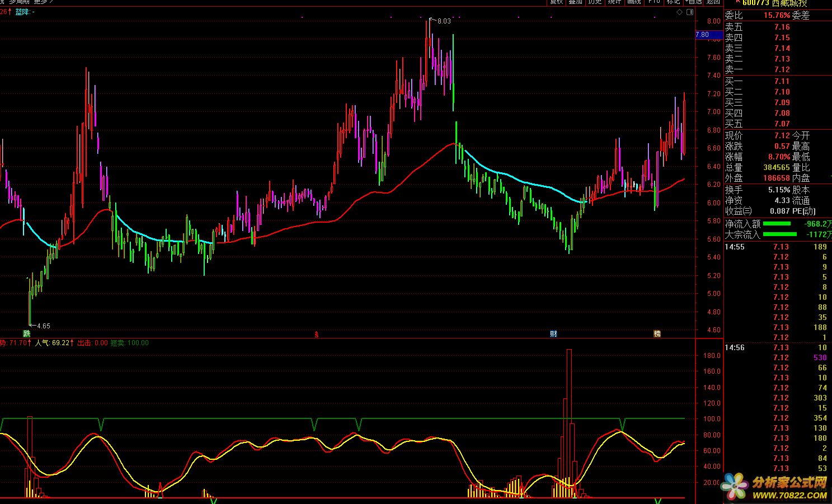Select the 卖三 7.14 order row
Viewport: 832px width, 504px height.
click(x=778, y=48)
